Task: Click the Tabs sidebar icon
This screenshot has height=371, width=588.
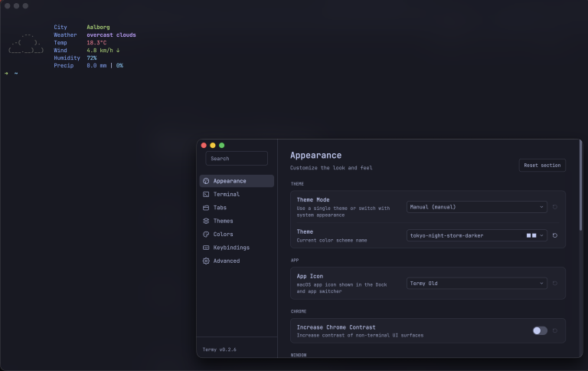Action: tap(206, 208)
